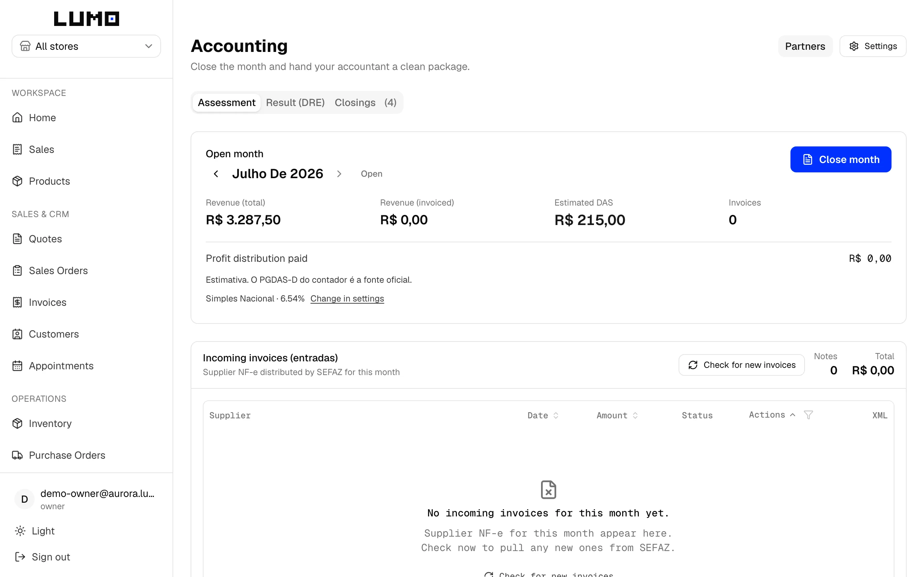The image size is (924, 577).
Task: Advance to next month with right chevron
Action: (x=339, y=173)
